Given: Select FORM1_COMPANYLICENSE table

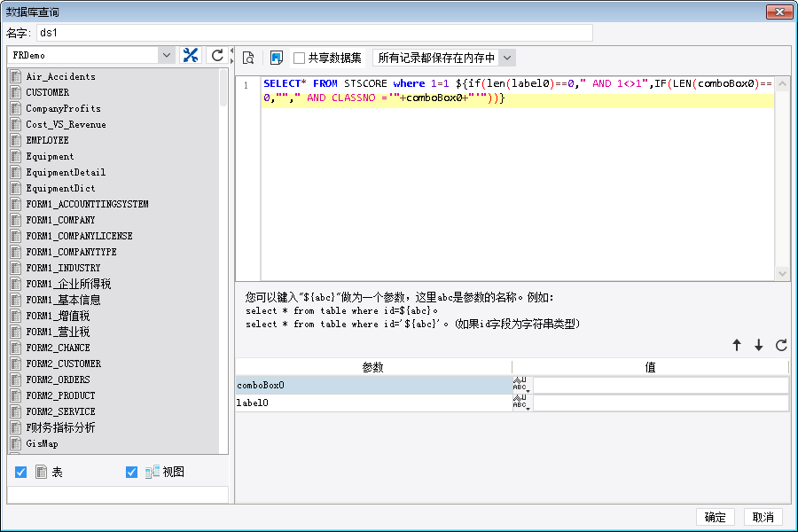Looking at the screenshot, I should tap(80, 236).
